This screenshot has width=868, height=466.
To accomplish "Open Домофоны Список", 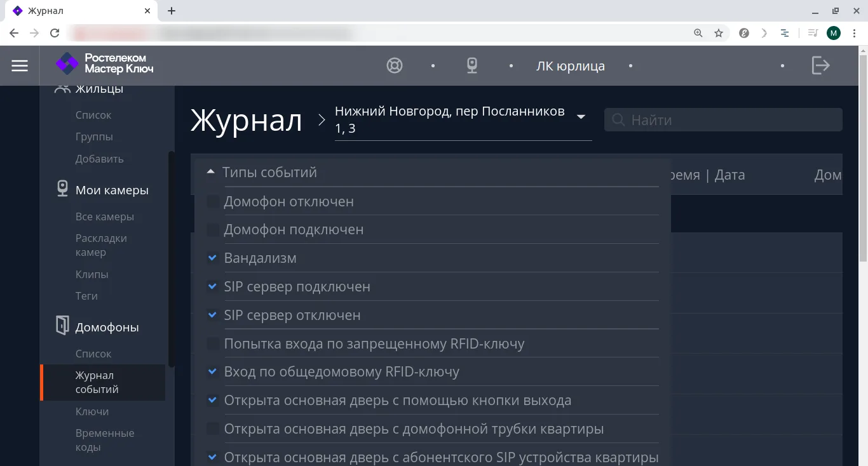I will pyautogui.click(x=93, y=354).
